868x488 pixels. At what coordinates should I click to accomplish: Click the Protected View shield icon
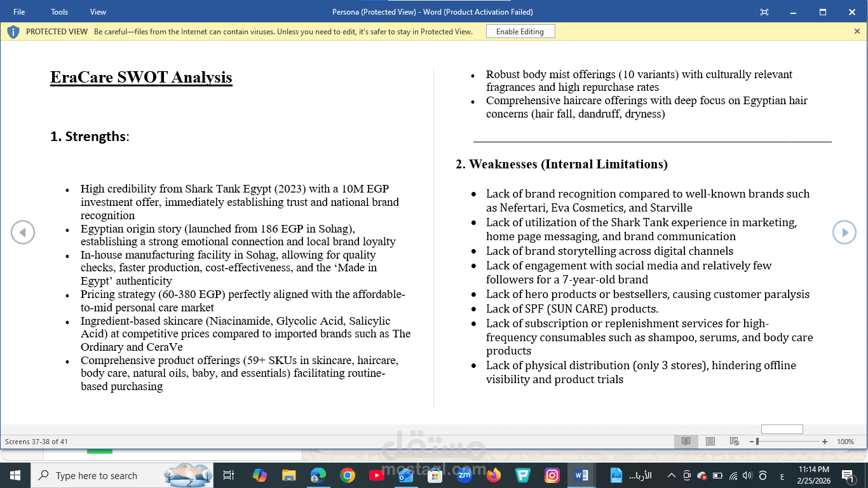[13, 32]
